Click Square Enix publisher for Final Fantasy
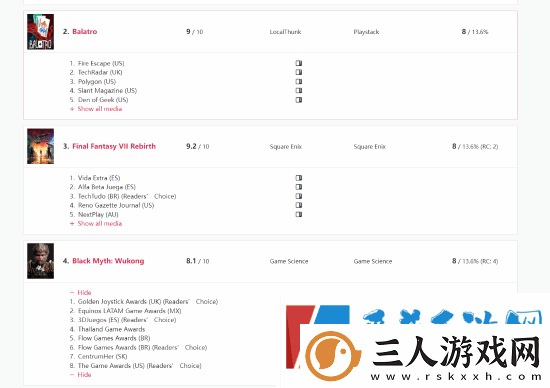 coord(370,147)
